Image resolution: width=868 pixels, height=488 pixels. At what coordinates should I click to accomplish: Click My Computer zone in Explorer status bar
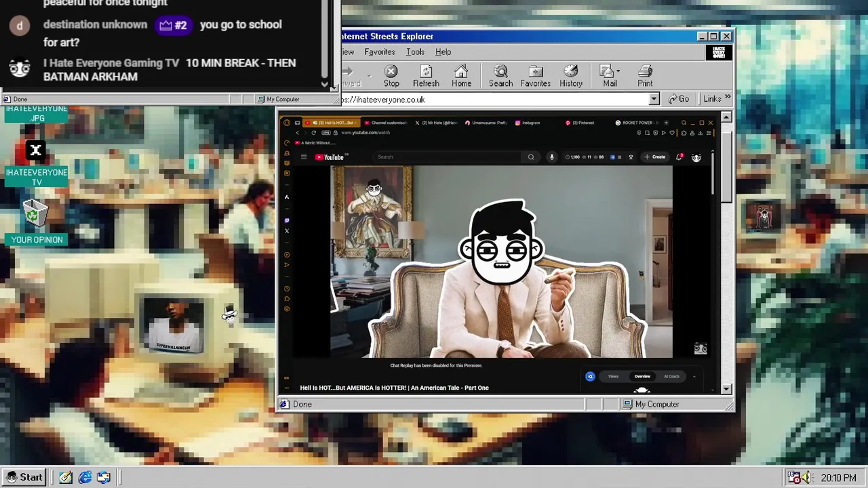(x=656, y=405)
